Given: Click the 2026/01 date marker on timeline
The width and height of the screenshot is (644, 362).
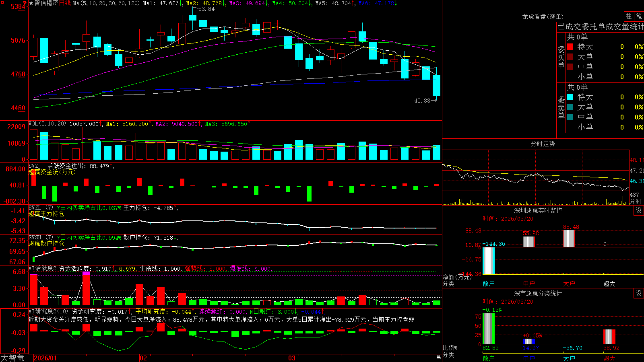Looking at the screenshot, I should pyautogui.click(x=45, y=358).
